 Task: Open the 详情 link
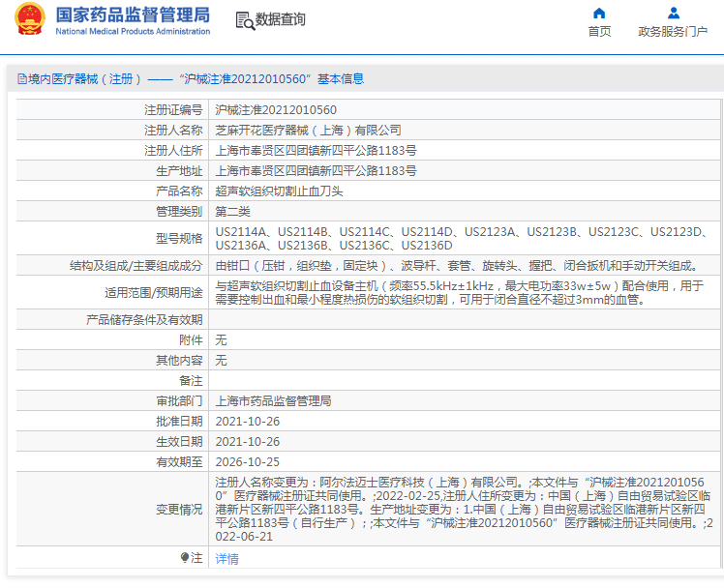click(226, 558)
